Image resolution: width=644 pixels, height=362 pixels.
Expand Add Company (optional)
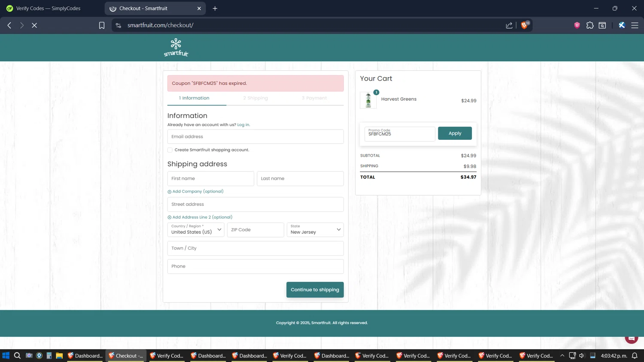tap(195, 191)
